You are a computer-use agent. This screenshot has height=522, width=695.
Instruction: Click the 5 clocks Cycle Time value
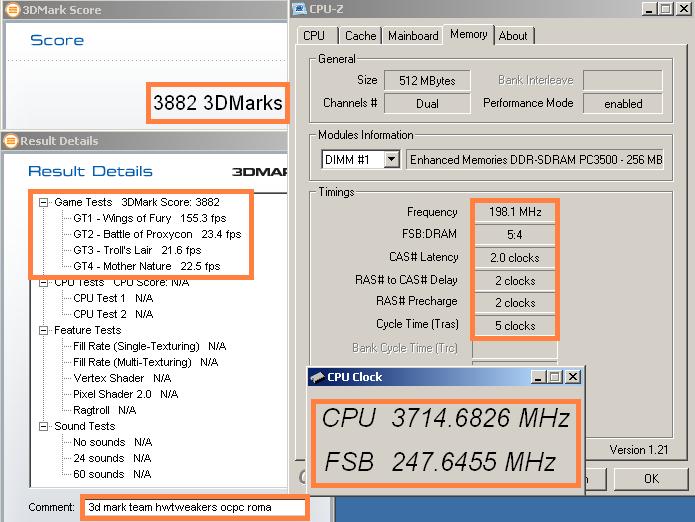515,326
